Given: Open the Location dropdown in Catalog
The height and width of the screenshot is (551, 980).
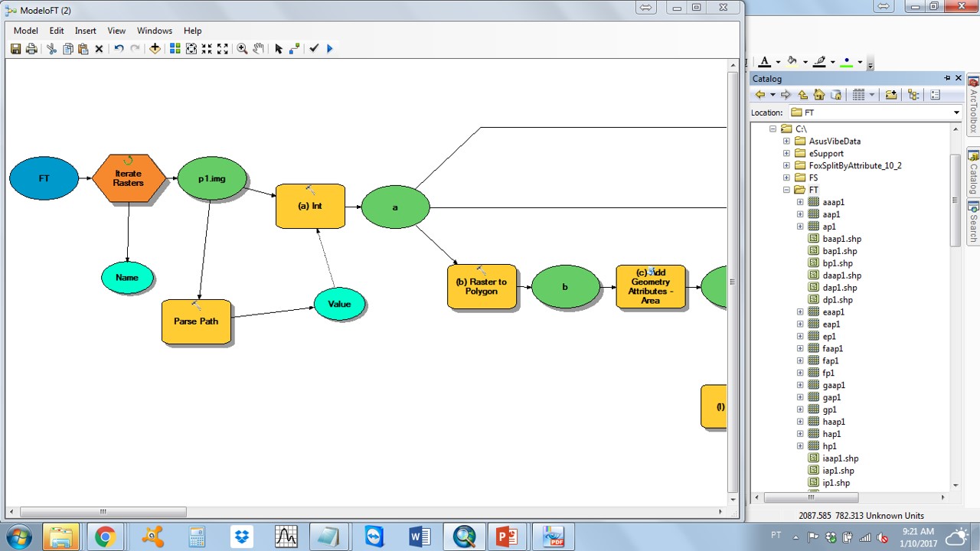Looking at the screenshot, I should tap(955, 112).
